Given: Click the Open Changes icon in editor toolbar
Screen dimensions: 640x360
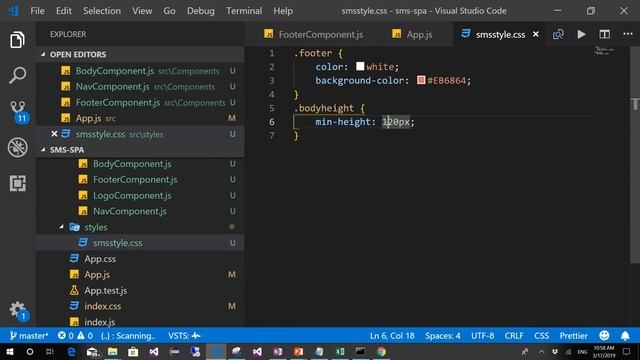Looking at the screenshot, I should (x=558, y=34).
